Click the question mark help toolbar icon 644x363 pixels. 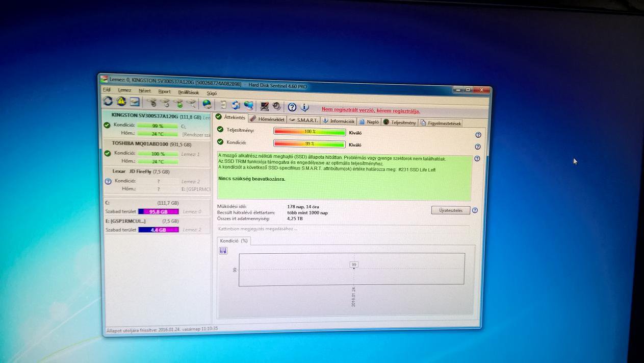coord(292,107)
